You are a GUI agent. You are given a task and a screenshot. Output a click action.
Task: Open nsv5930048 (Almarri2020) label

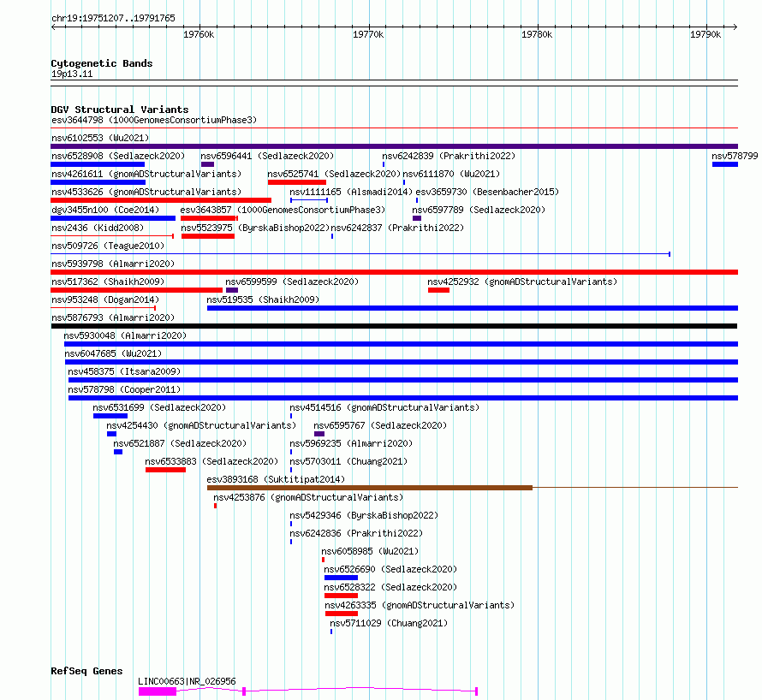click(x=125, y=335)
